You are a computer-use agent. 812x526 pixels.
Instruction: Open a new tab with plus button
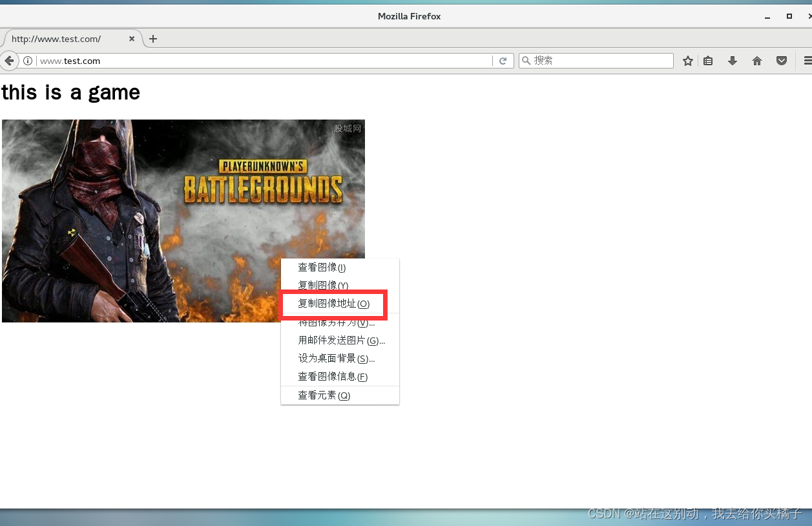(x=153, y=39)
